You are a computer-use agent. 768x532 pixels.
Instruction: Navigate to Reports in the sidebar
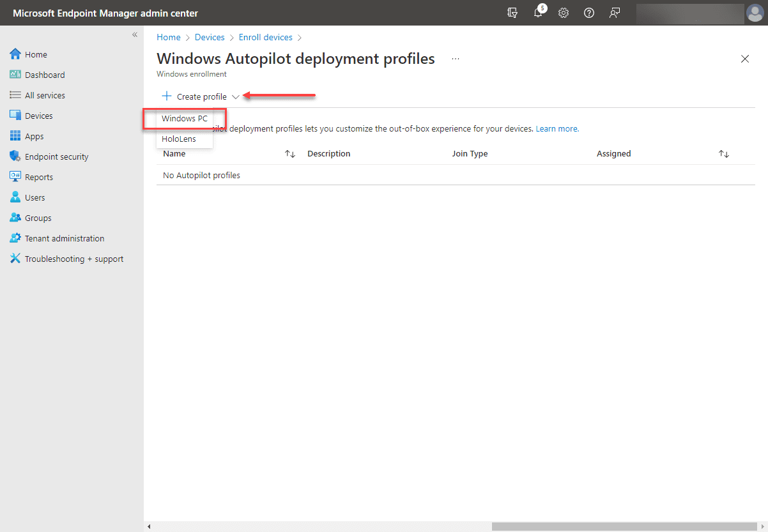(38, 176)
